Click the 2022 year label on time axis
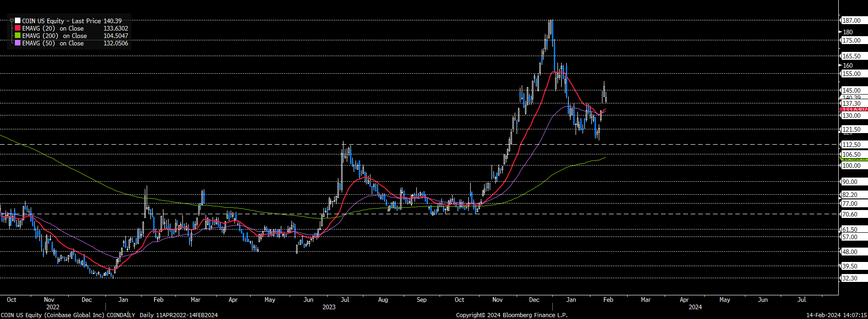 click(53, 307)
